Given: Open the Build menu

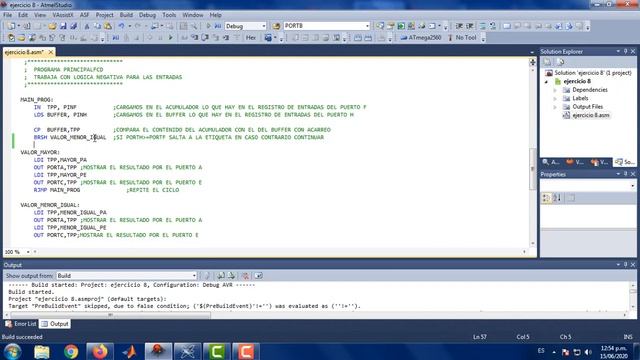Looking at the screenshot, I should 126,15.
